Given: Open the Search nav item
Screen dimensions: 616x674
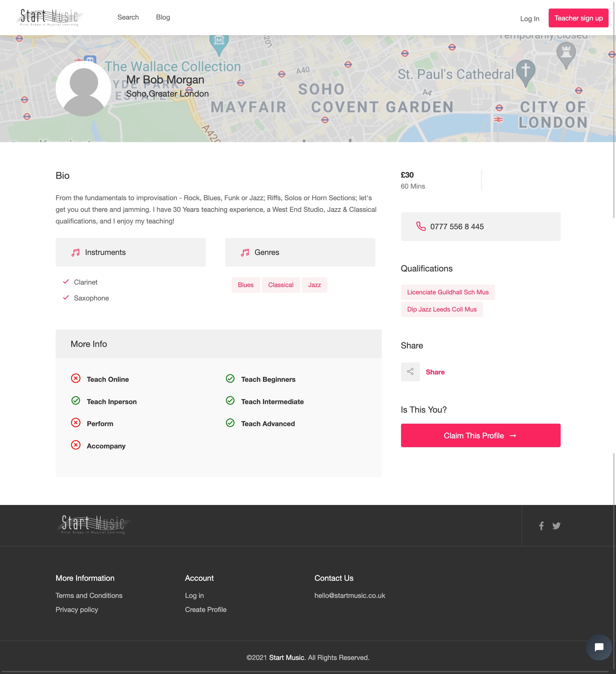Looking at the screenshot, I should [x=128, y=17].
